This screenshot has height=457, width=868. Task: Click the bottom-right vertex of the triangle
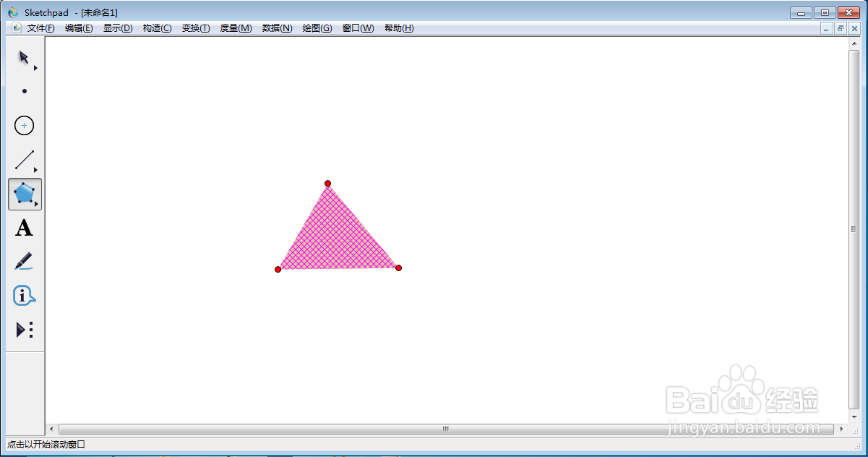[398, 268]
